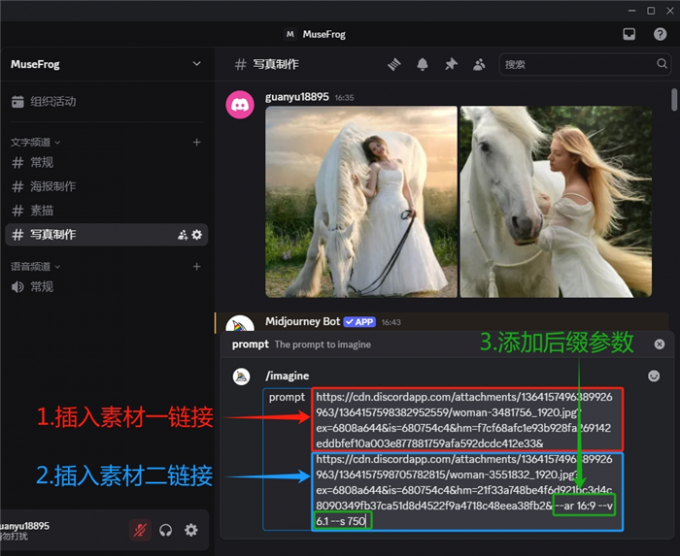Click the APP verified badge

pos(360,322)
